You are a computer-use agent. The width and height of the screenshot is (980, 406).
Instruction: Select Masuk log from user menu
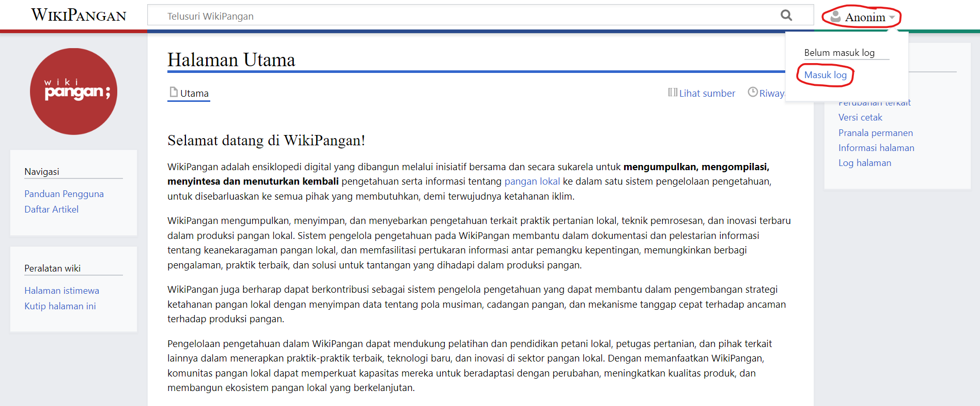point(825,75)
